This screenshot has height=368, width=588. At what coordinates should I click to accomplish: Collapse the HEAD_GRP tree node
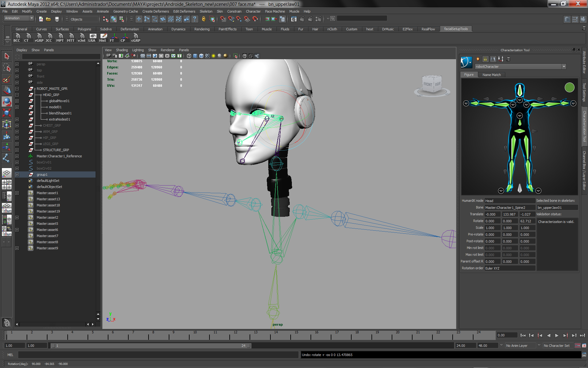click(x=17, y=95)
